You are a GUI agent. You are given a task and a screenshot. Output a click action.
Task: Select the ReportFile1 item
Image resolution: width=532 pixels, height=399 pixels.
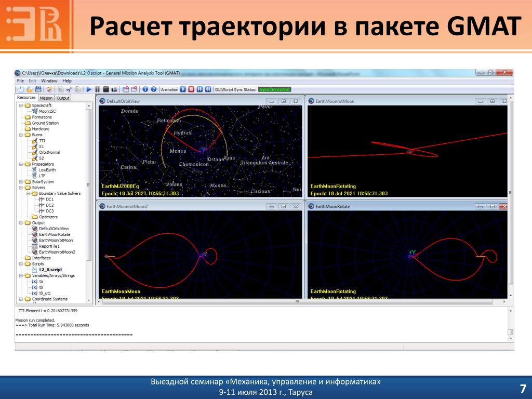(x=49, y=246)
